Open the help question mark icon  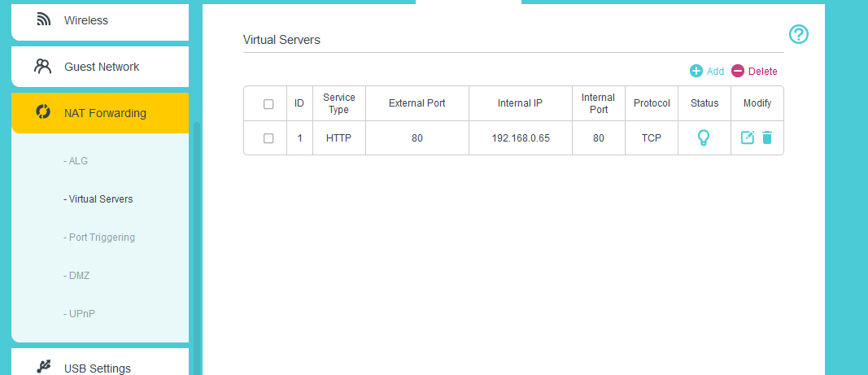tap(799, 34)
